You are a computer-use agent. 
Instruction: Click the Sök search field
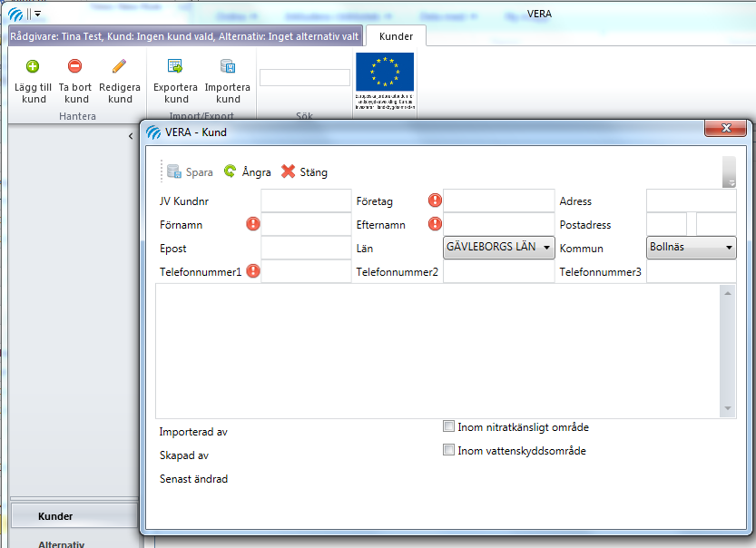click(x=305, y=78)
